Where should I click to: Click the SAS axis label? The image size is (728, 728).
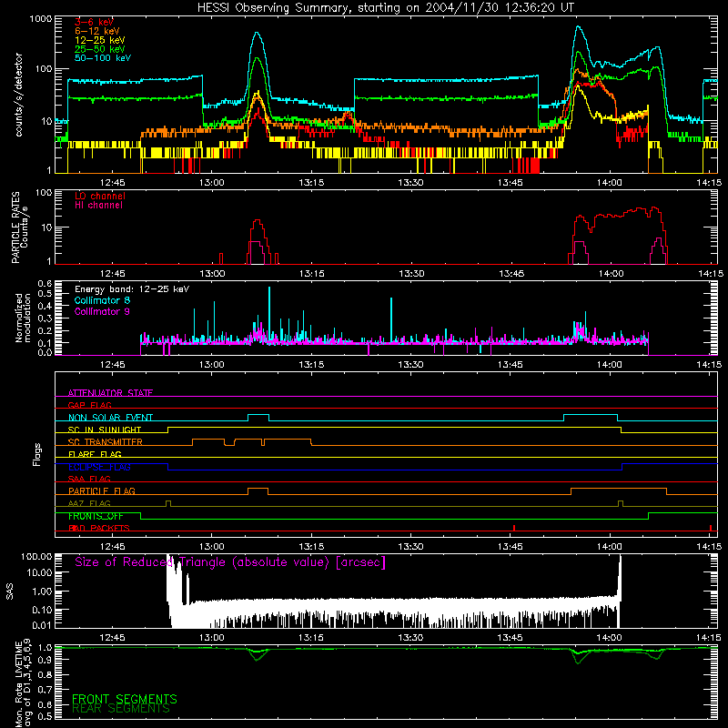point(9,591)
